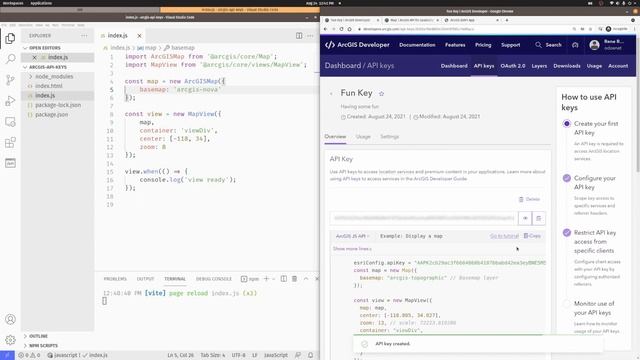Click the Chrome address bar
The width and height of the screenshot is (640, 360).
tap(462, 29)
